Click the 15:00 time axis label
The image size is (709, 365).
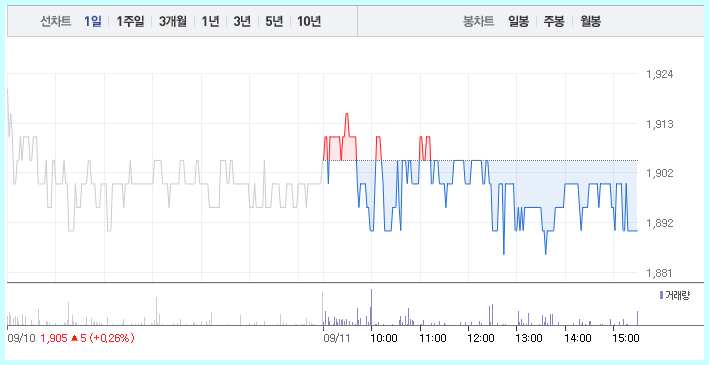point(626,338)
